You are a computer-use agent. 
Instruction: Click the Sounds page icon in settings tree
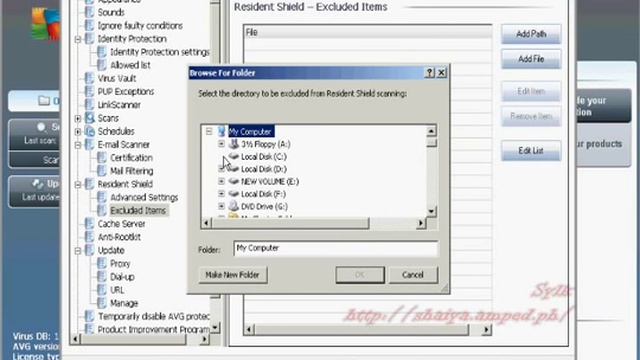[x=89, y=12]
